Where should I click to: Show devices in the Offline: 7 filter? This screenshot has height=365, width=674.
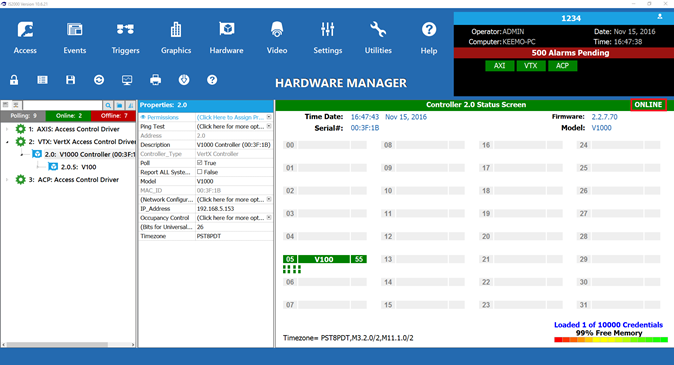tap(113, 116)
